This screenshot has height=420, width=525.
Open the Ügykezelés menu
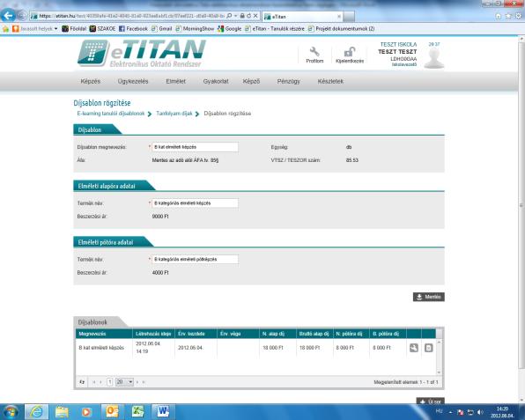[x=133, y=81]
